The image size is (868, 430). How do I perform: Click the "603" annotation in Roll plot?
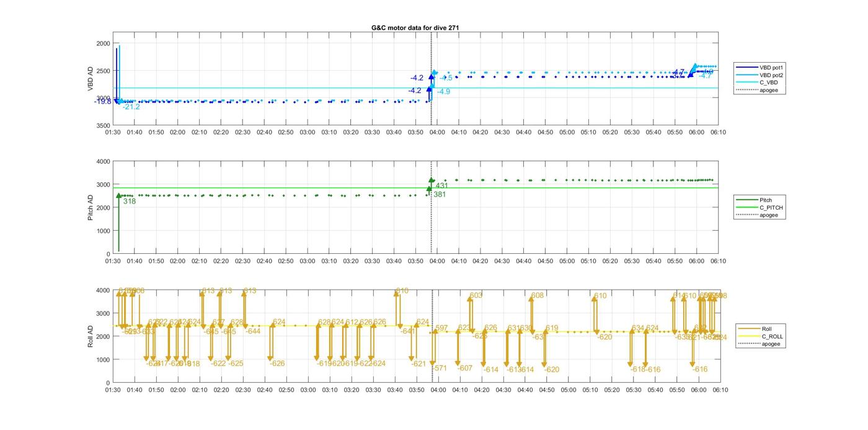476,296
